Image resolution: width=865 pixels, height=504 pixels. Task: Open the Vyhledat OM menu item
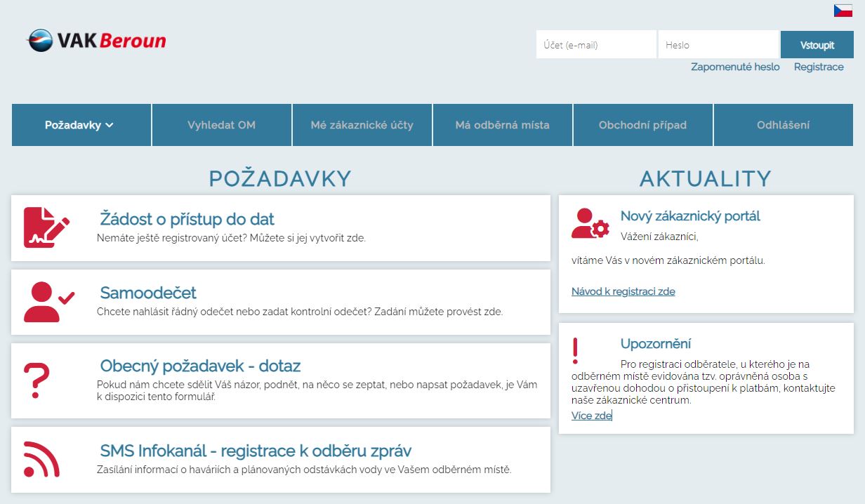[x=221, y=125]
